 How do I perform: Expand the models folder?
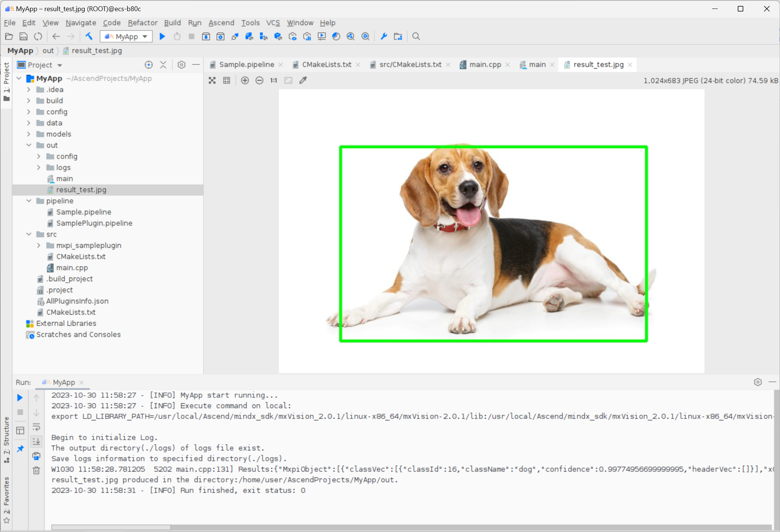tap(29, 134)
